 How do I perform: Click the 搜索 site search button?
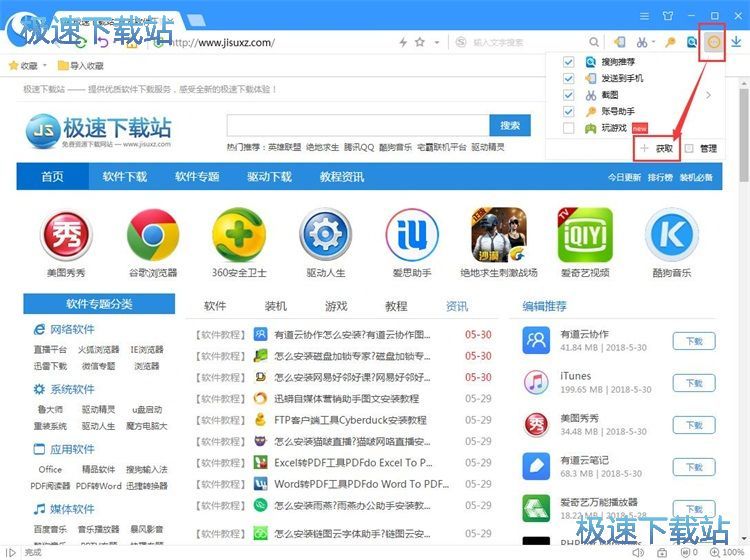[x=510, y=125]
